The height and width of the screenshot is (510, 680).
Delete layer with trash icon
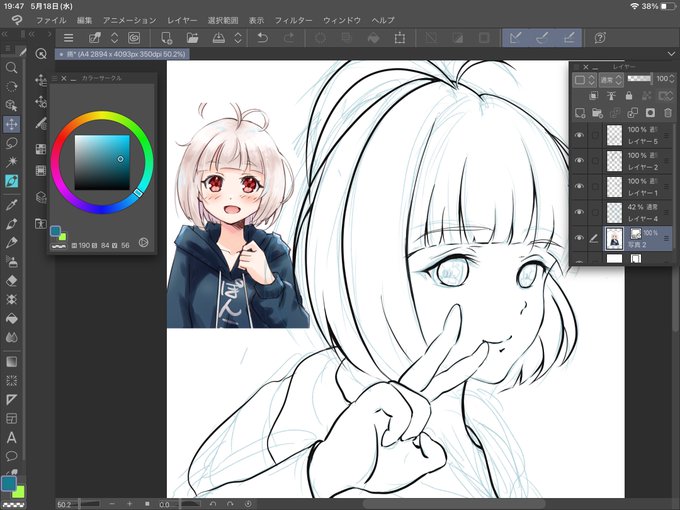[668, 113]
